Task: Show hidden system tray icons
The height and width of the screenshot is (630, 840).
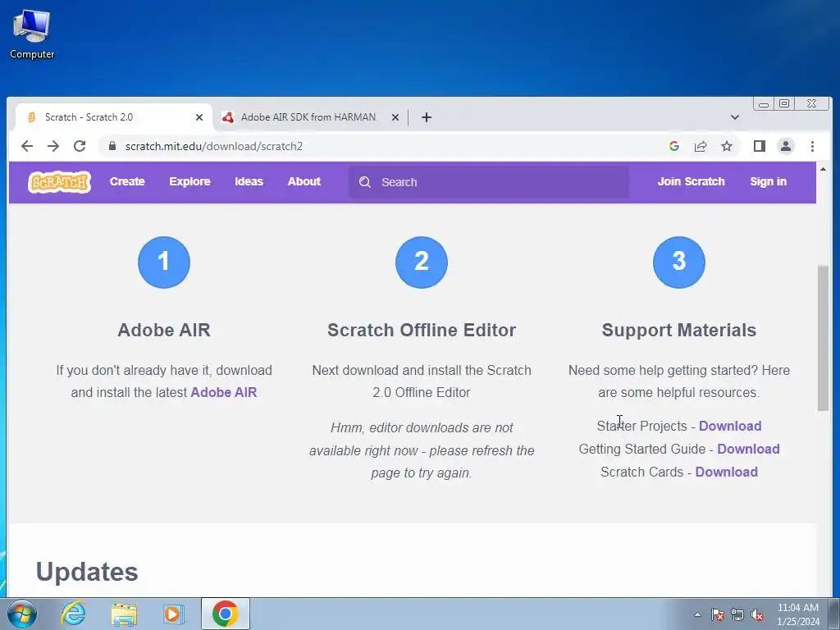Action: pos(697,614)
